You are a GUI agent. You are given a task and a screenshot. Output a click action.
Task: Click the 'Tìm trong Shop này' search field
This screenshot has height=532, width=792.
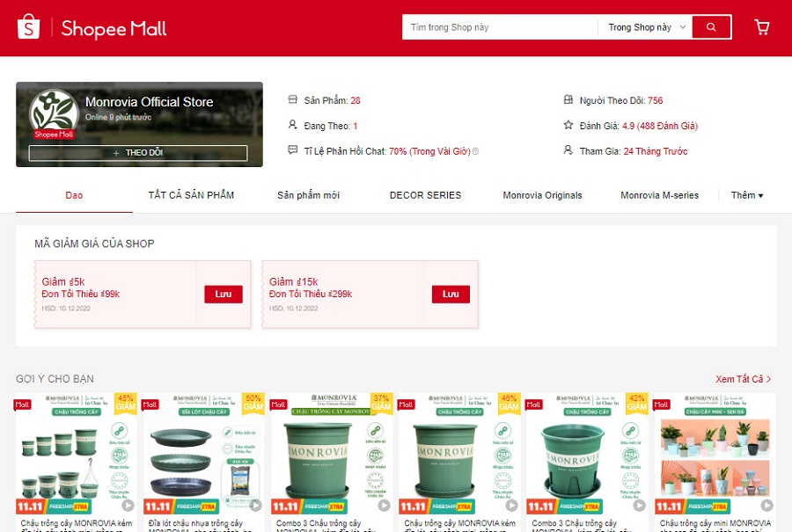(500, 27)
